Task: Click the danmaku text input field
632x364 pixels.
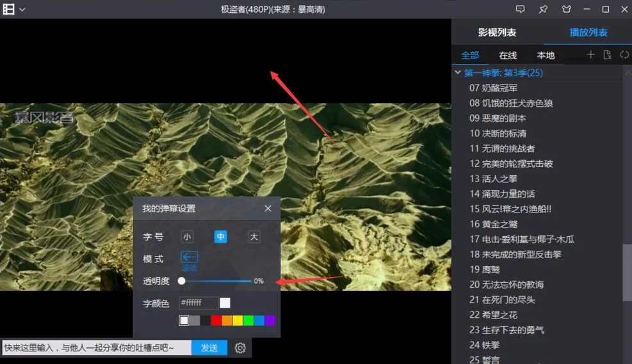Action: click(x=96, y=348)
